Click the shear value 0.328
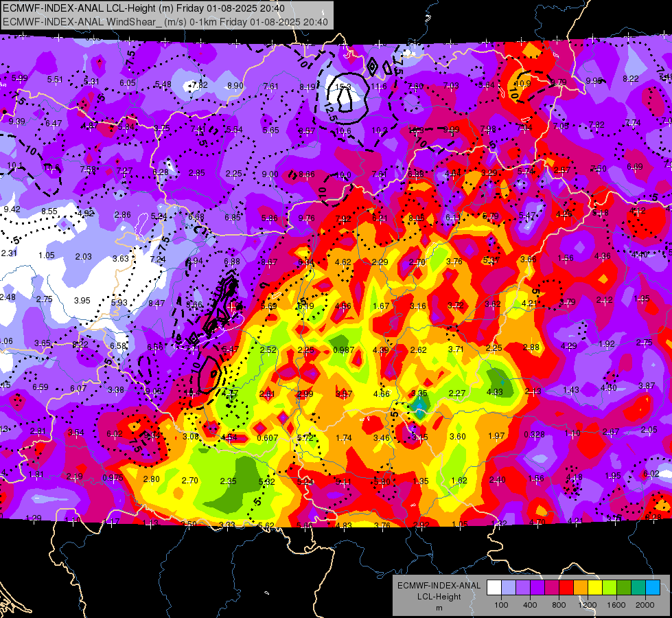 point(535,435)
